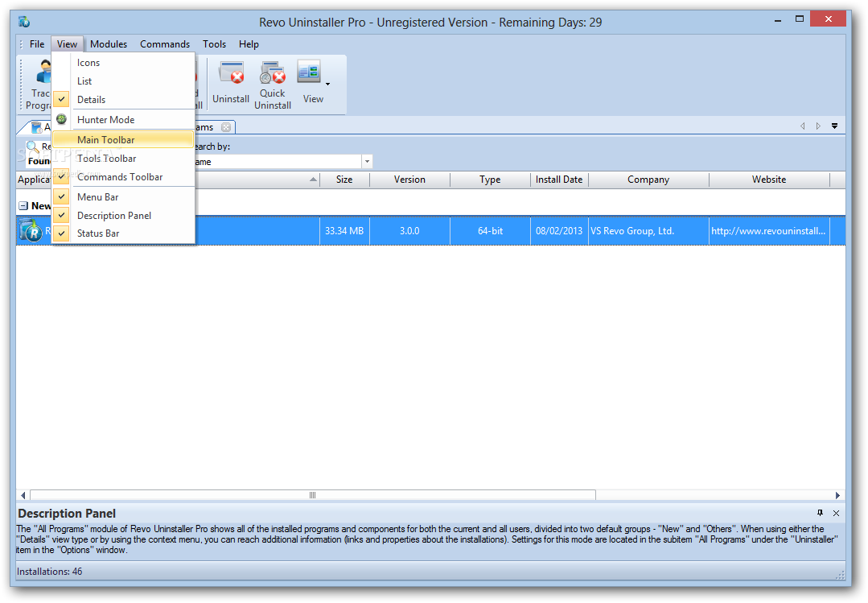
Task: Click the Hunter Mode target icon
Action: pyautogui.click(x=61, y=119)
